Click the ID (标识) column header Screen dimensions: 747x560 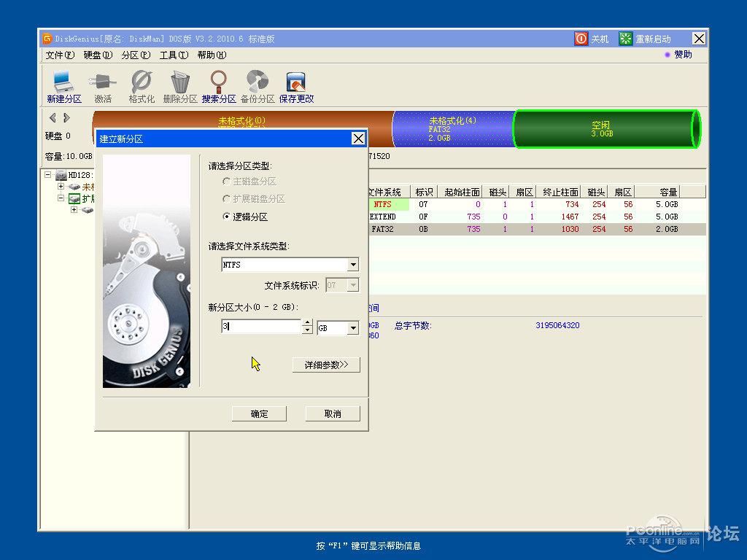[424, 192]
